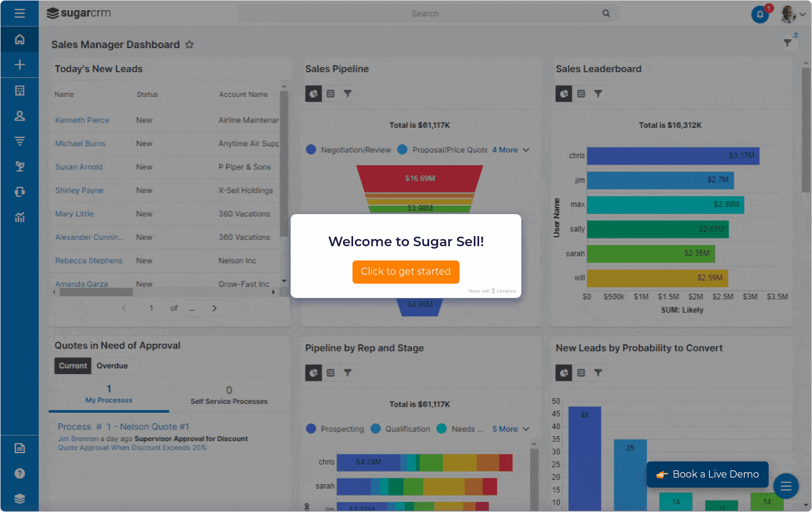Open the Accounts building icon in sidebar
This screenshot has height=512, width=812.
[20, 90]
